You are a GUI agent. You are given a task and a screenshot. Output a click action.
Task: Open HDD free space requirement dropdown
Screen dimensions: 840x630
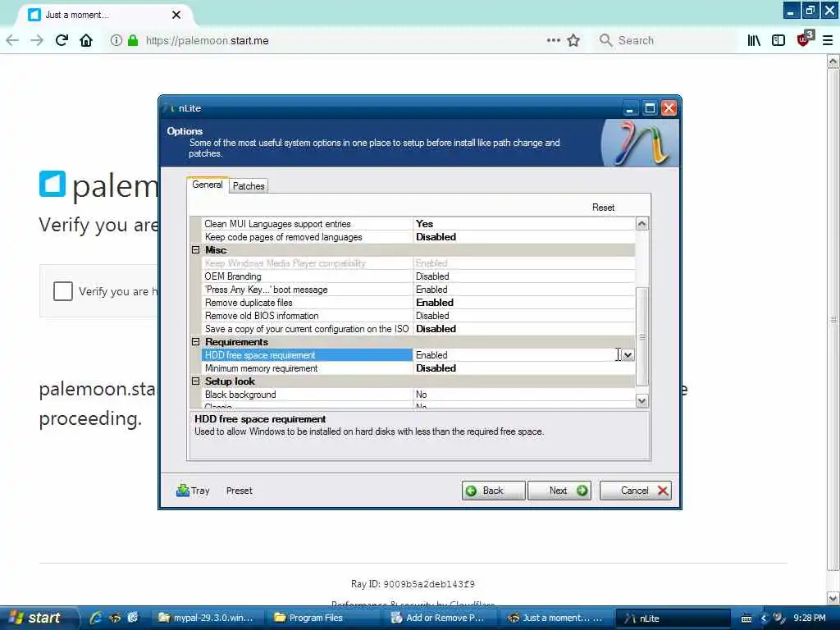pyautogui.click(x=628, y=355)
